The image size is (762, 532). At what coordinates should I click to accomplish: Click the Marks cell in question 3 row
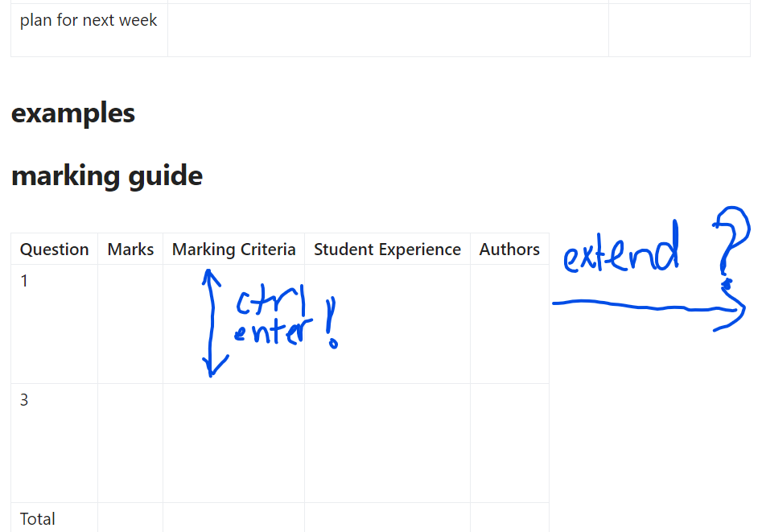coord(130,443)
